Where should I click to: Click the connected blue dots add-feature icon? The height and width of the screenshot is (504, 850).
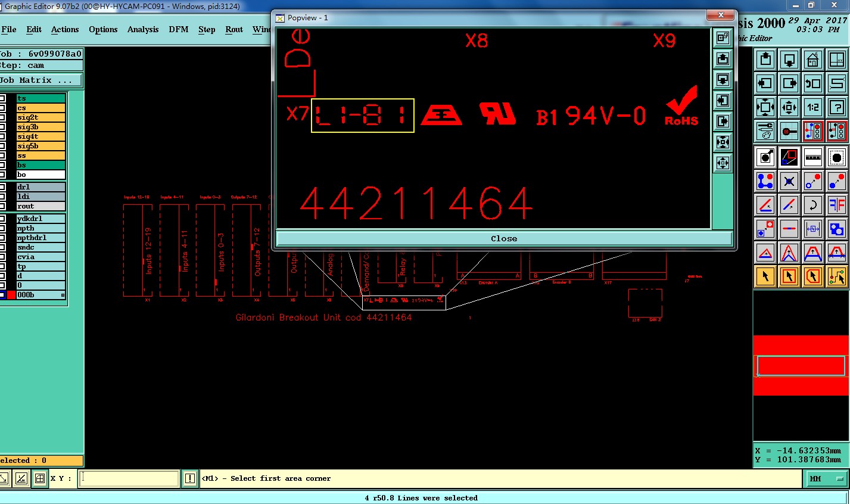pos(765,181)
